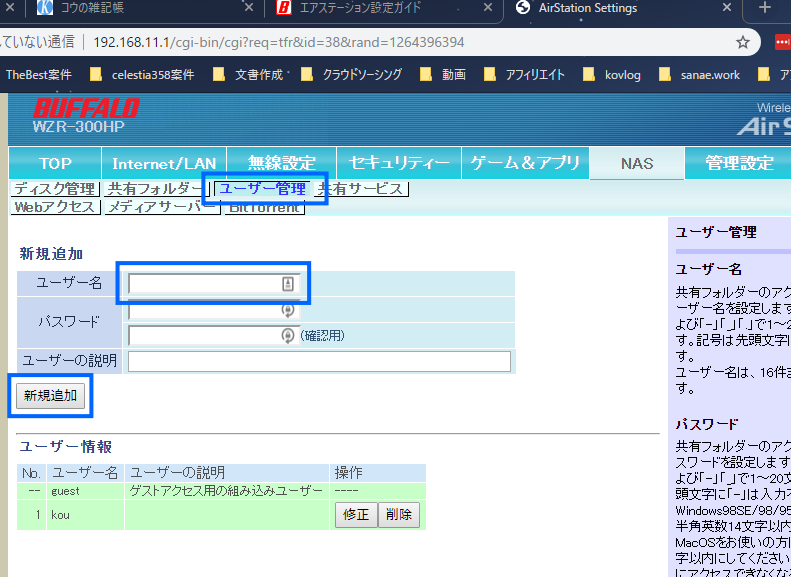The height and width of the screenshot is (577, 791).
Task: Switch to the Webアクセス sub-tab
Action: [55, 207]
